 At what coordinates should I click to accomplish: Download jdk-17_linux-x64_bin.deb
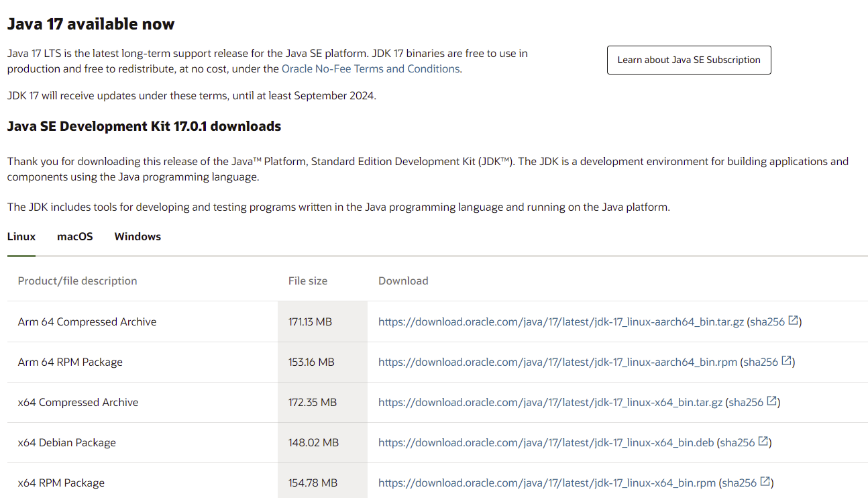point(546,442)
